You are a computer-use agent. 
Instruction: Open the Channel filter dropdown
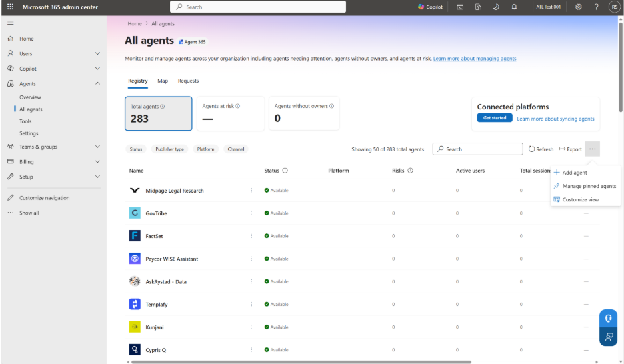point(235,149)
